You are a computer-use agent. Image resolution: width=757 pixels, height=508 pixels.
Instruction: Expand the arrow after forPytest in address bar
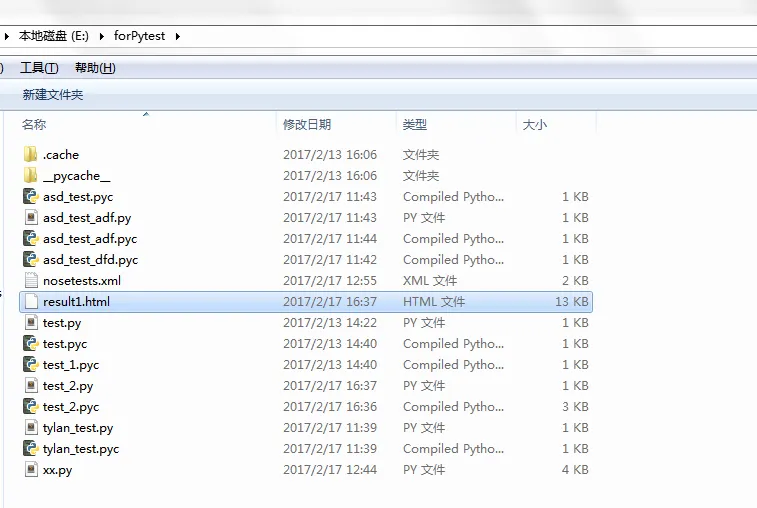[x=178, y=36]
